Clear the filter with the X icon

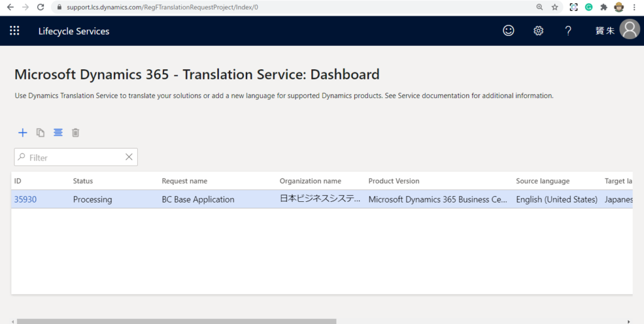point(129,157)
